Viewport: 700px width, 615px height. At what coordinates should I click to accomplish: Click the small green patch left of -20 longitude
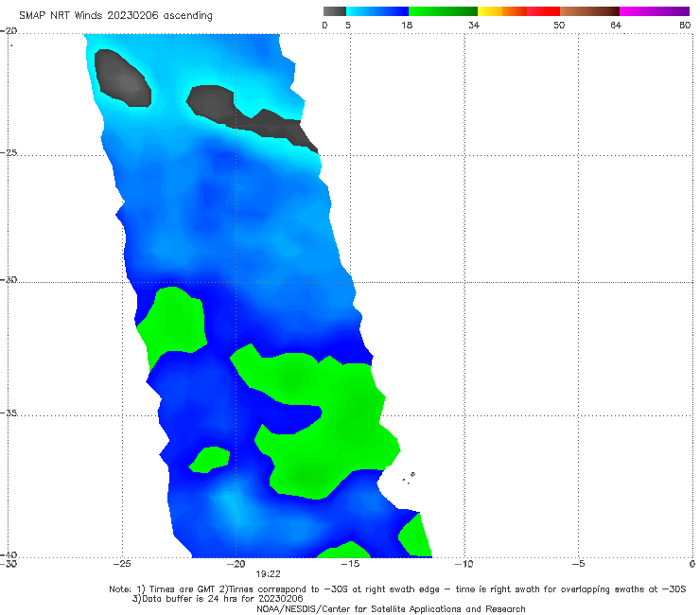click(x=210, y=459)
